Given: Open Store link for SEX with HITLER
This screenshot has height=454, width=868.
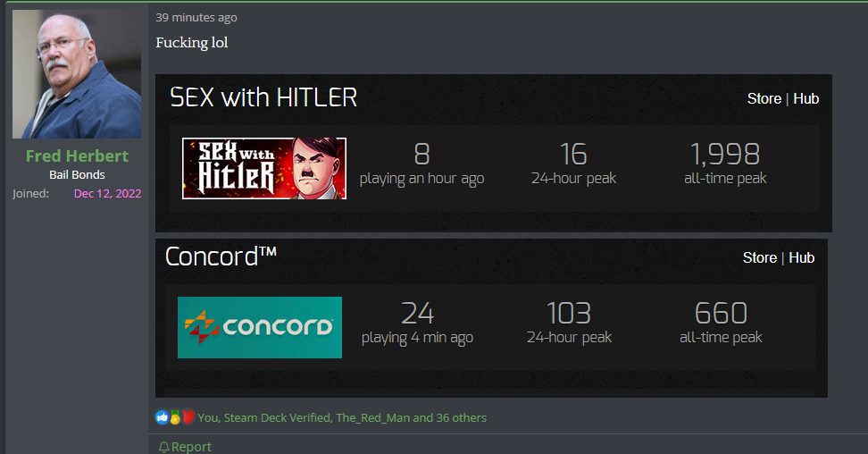Looking at the screenshot, I should (764, 98).
